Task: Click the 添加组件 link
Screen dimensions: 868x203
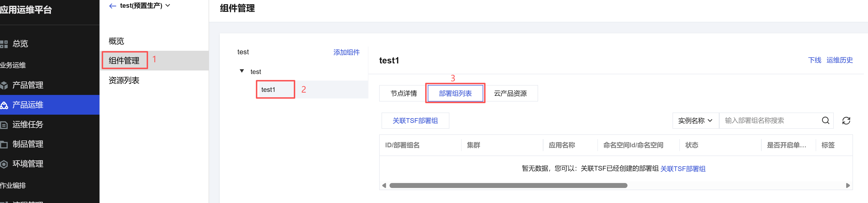Action: pos(346,52)
